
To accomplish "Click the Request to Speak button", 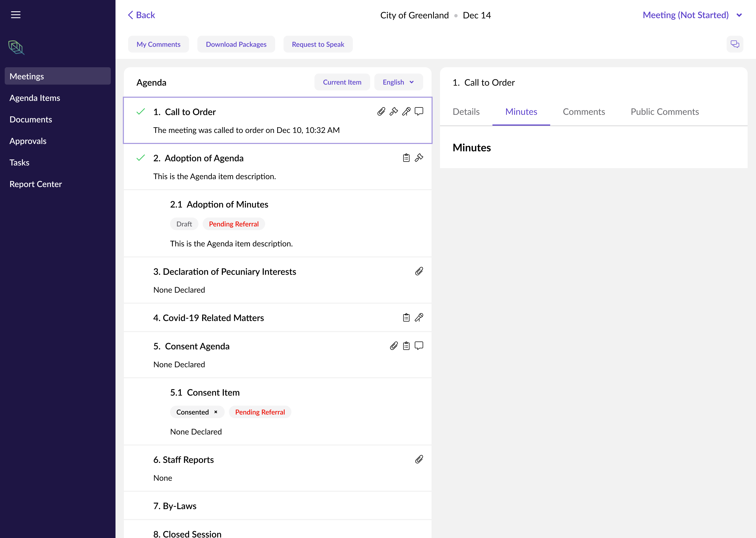I will 318,44.
